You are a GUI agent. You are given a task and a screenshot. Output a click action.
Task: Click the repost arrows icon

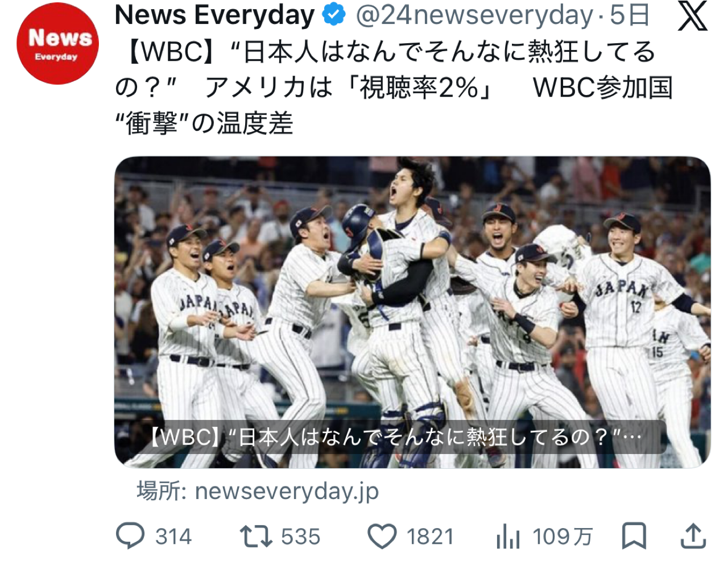click(x=256, y=537)
